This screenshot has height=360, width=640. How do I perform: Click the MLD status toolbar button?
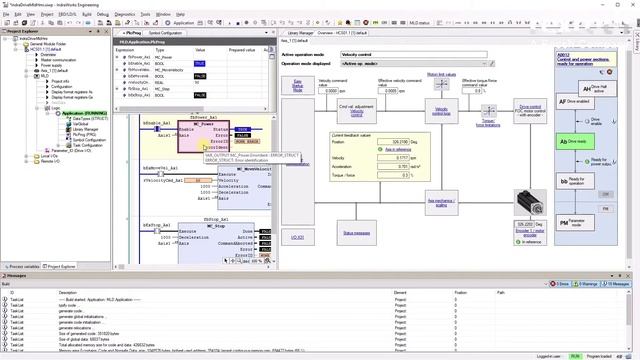(x=420, y=23)
